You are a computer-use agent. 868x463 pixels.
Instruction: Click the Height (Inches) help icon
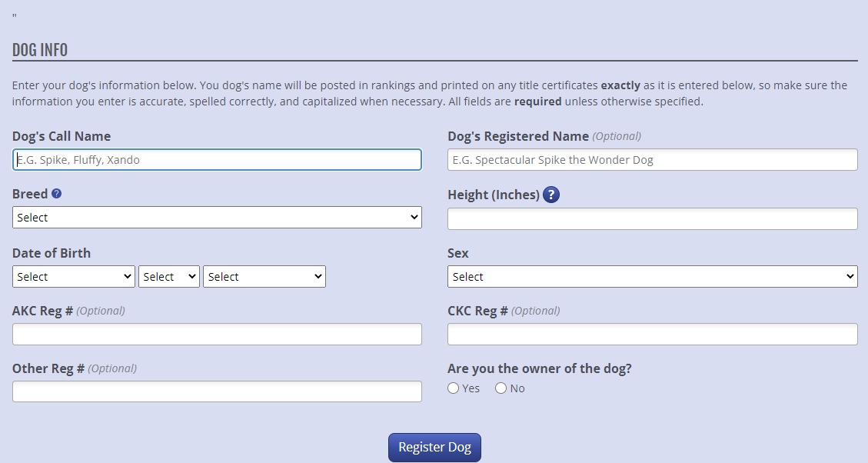[550, 195]
